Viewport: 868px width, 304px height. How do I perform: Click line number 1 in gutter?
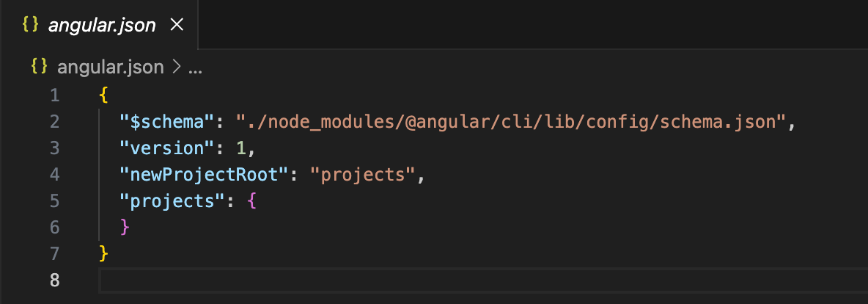pyautogui.click(x=54, y=95)
